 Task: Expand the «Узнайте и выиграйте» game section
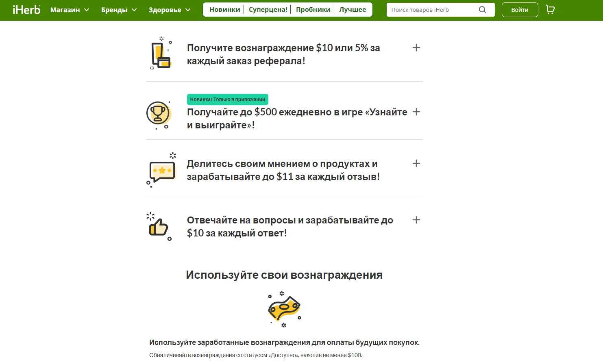416,112
